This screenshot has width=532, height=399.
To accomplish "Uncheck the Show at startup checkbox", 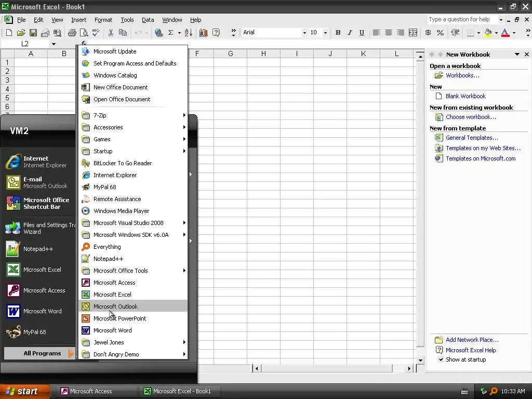I will [x=441, y=360].
